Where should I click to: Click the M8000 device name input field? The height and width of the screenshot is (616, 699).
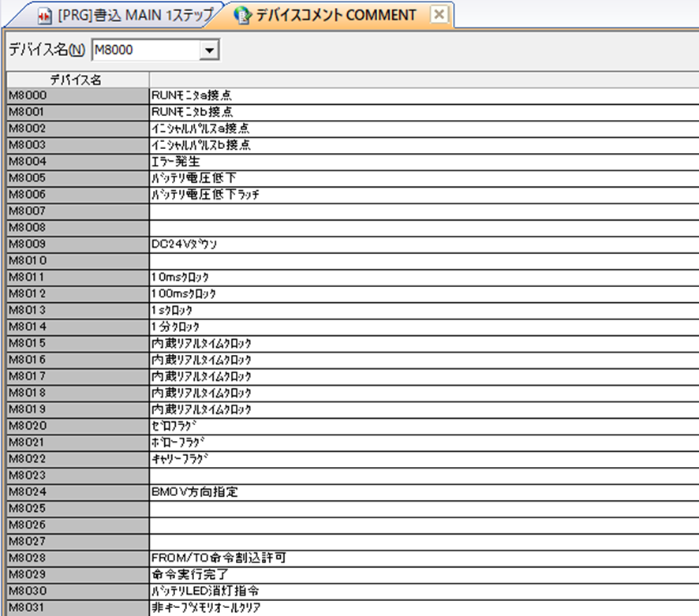[x=146, y=50]
